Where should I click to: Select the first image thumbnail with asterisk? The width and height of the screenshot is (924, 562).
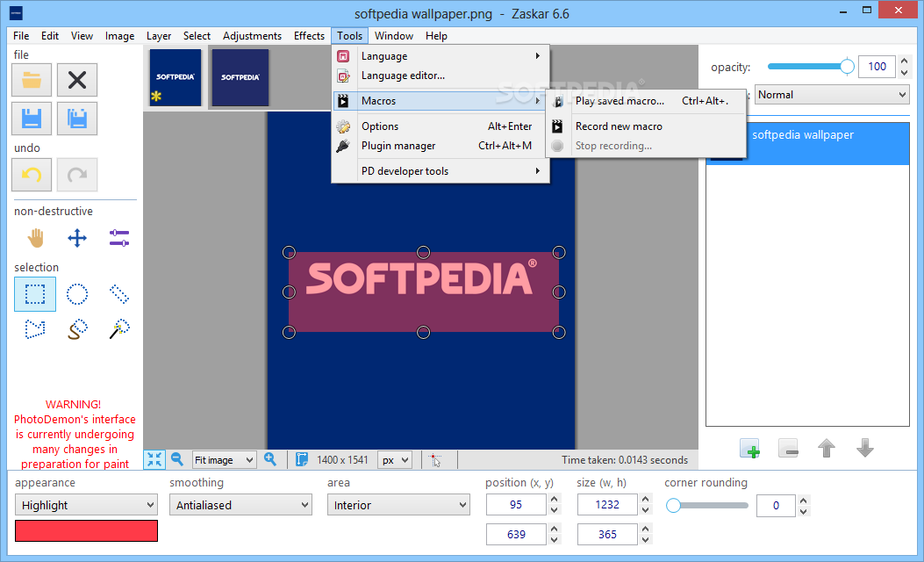(x=175, y=77)
